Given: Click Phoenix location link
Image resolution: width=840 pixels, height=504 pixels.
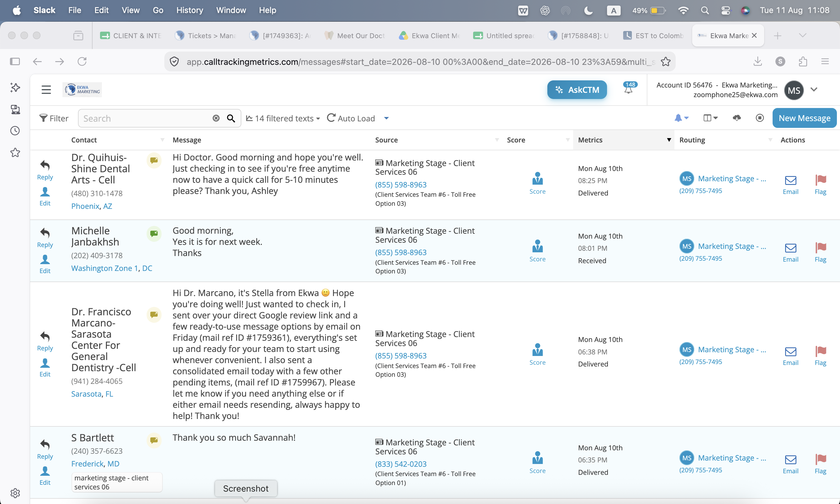Looking at the screenshot, I should (x=85, y=206).
